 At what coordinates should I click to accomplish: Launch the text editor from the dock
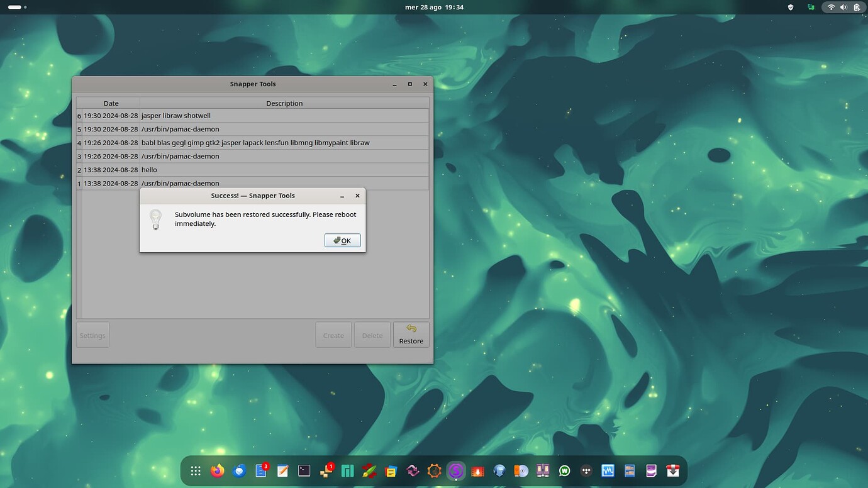pos(282,470)
